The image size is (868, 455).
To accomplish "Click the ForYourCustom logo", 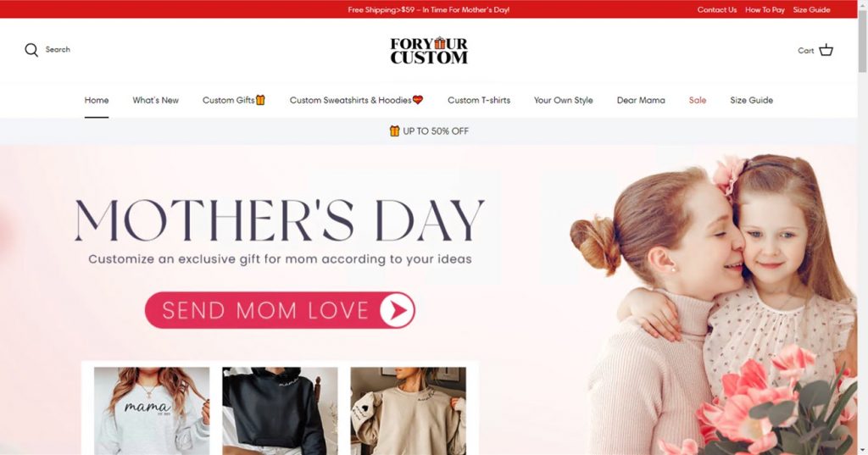I will pos(429,50).
